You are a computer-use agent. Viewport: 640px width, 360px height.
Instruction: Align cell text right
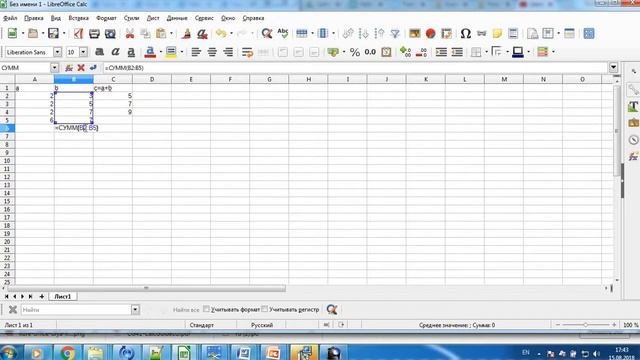(x=228, y=52)
